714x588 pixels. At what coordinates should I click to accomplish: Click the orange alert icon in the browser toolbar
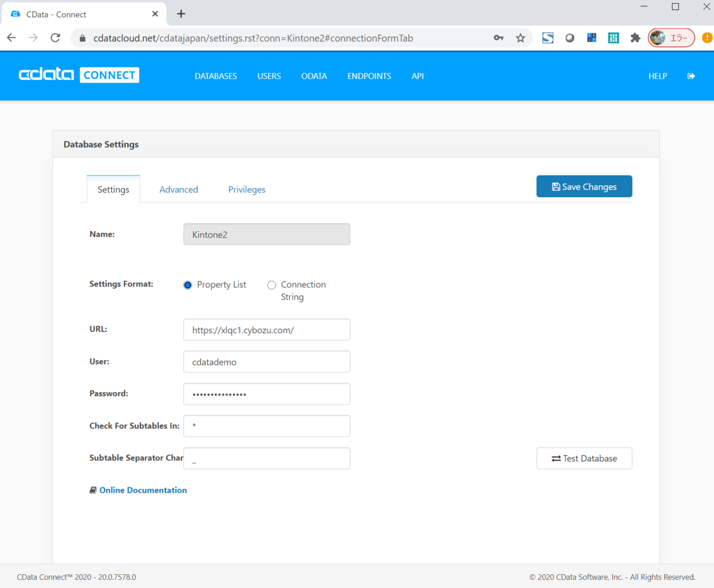click(x=707, y=38)
